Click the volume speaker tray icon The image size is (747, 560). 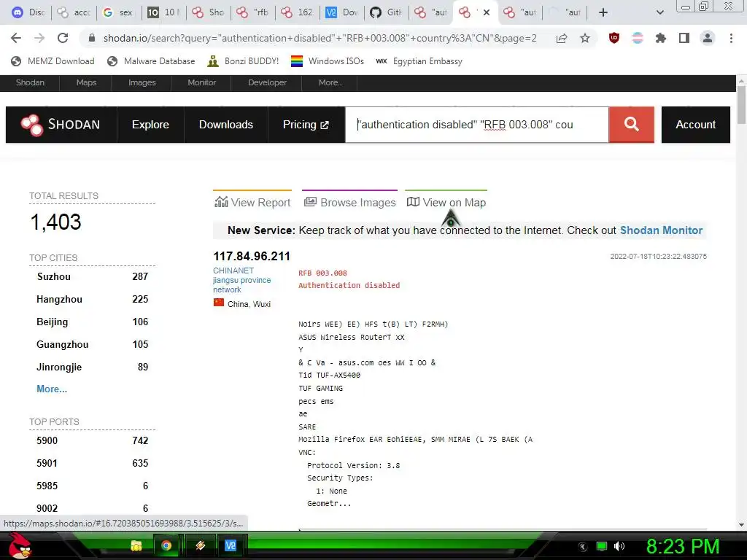[619, 546]
